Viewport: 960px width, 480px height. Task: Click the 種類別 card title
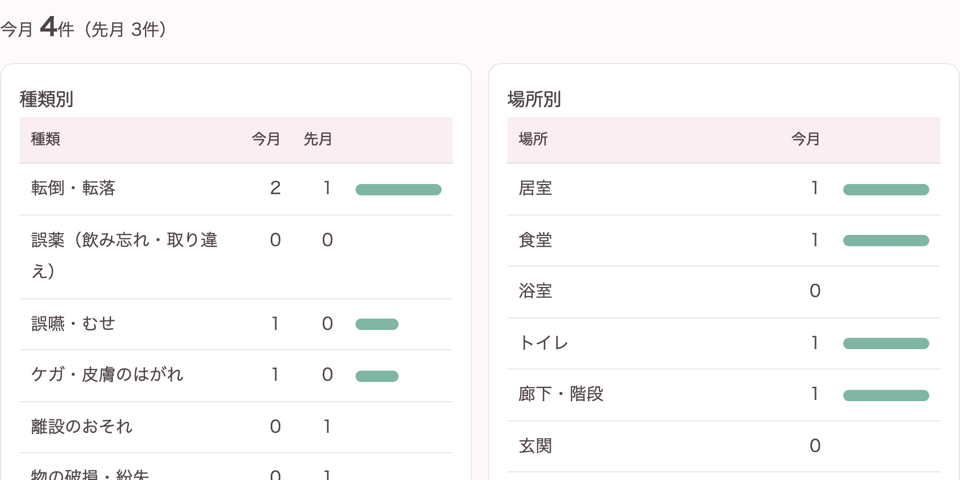47,99
